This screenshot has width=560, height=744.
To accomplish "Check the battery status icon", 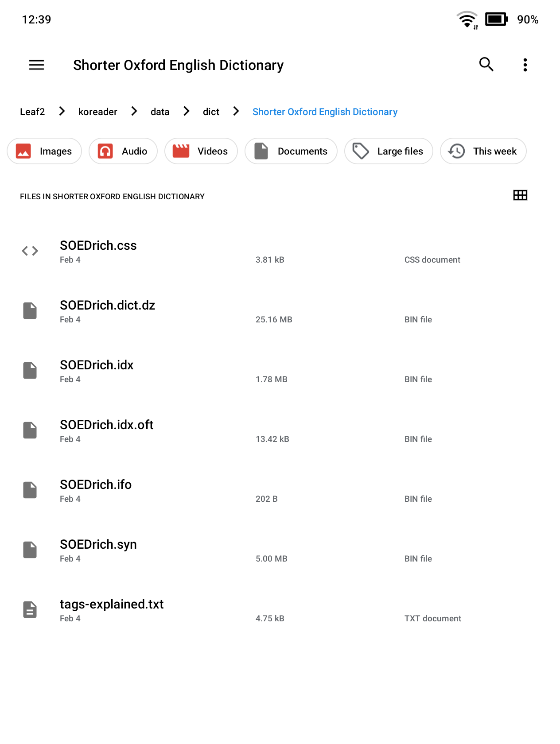I will click(x=496, y=19).
